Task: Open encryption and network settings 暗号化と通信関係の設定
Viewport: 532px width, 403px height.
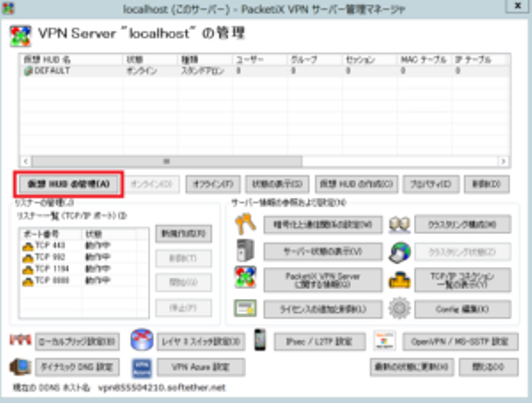Action: coord(323,224)
